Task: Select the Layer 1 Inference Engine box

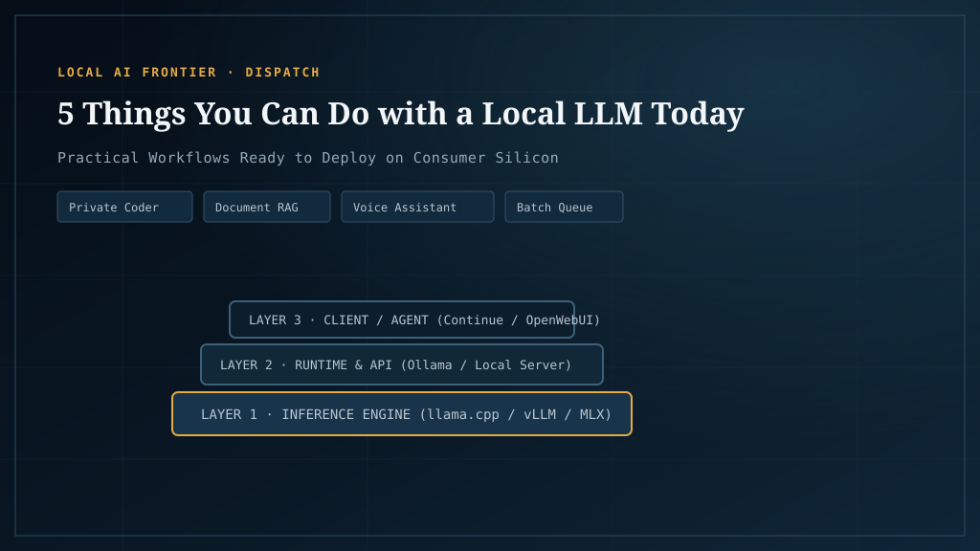Action: pos(402,413)
